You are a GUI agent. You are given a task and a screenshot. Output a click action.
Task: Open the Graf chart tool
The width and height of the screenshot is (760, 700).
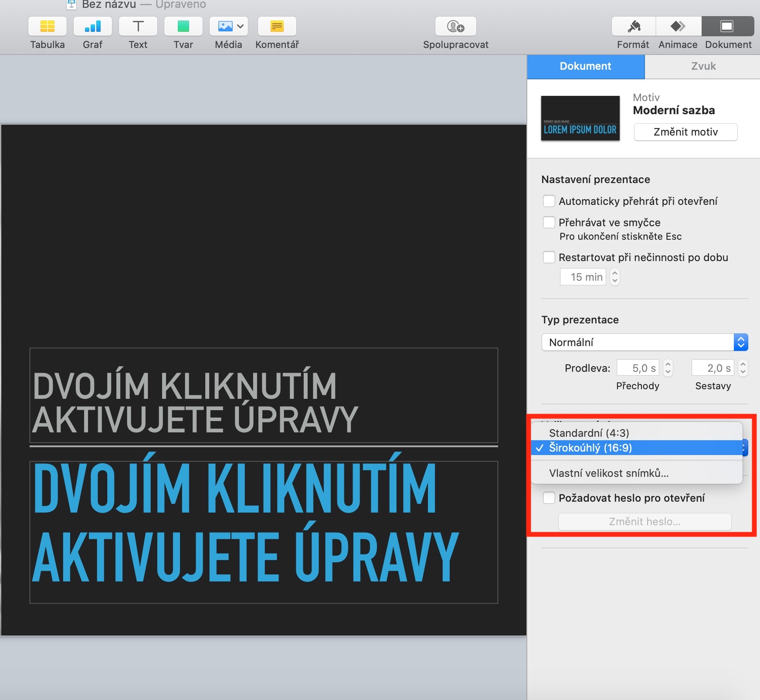[92, 27]
